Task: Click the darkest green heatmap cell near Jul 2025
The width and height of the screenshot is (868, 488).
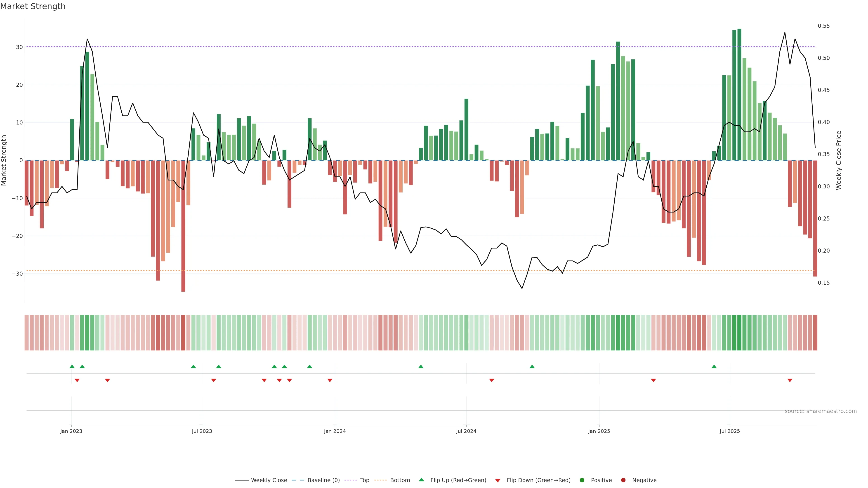Action: pos(739,332)
